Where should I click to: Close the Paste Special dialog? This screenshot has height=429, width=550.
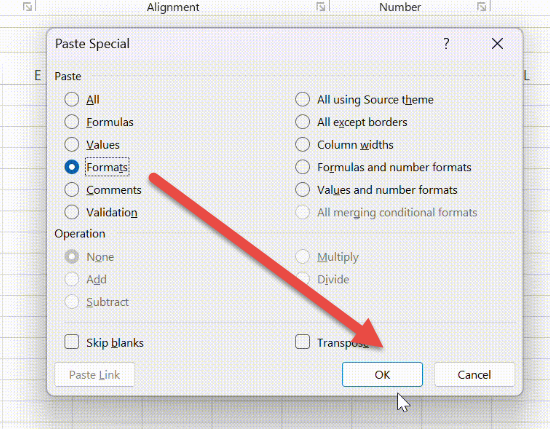tap(497, 44)
